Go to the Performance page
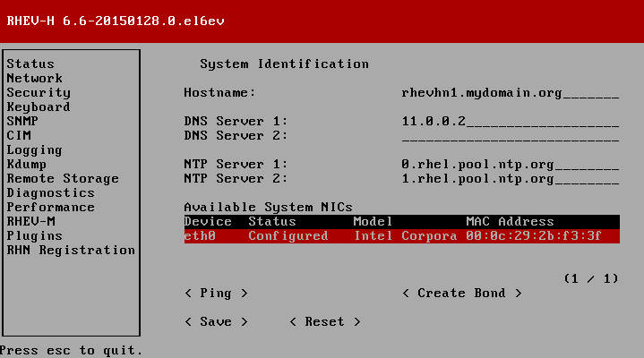This screenshot has width=644, height=358. pyautogui.click(x=50, y=208)
